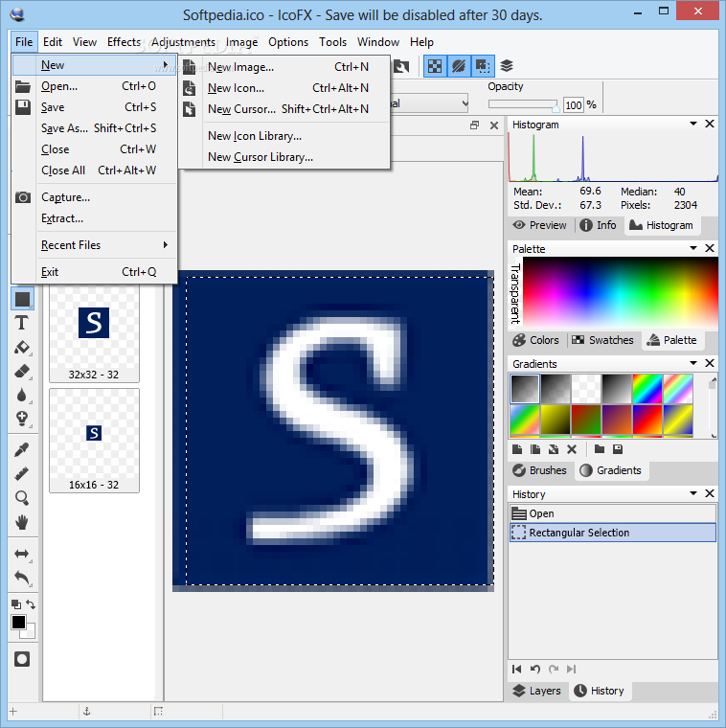Open the Gradients panel options arrow
Viewport: 726px width, 728px height.
tap(693, 363)
